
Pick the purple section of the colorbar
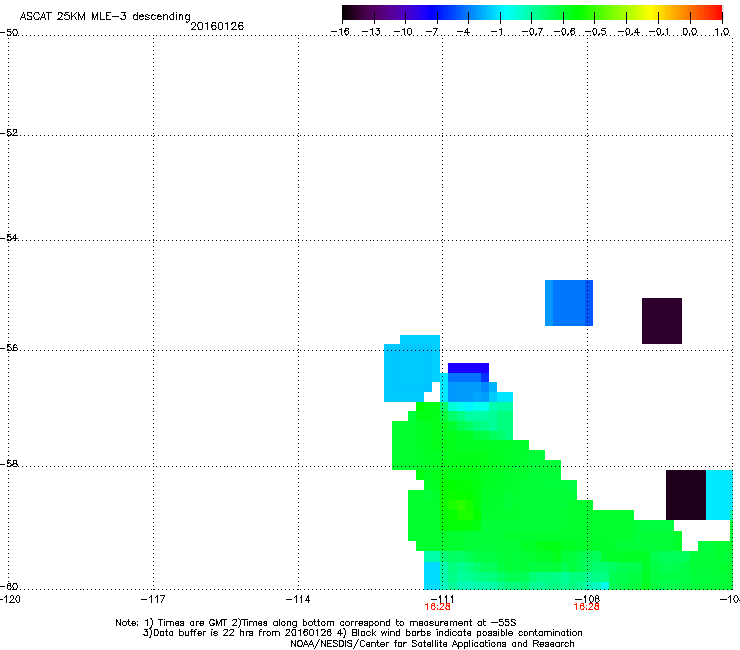[399, 13]
